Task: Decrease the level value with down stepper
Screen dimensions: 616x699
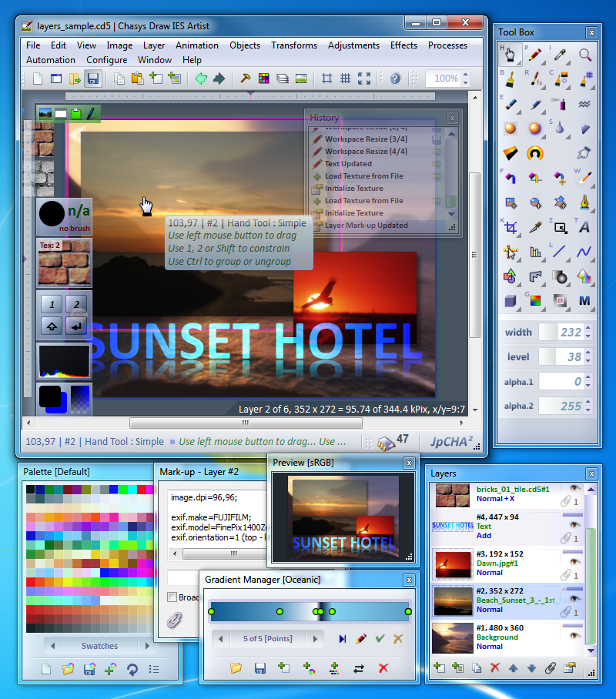Action: [x=588, y=360]
